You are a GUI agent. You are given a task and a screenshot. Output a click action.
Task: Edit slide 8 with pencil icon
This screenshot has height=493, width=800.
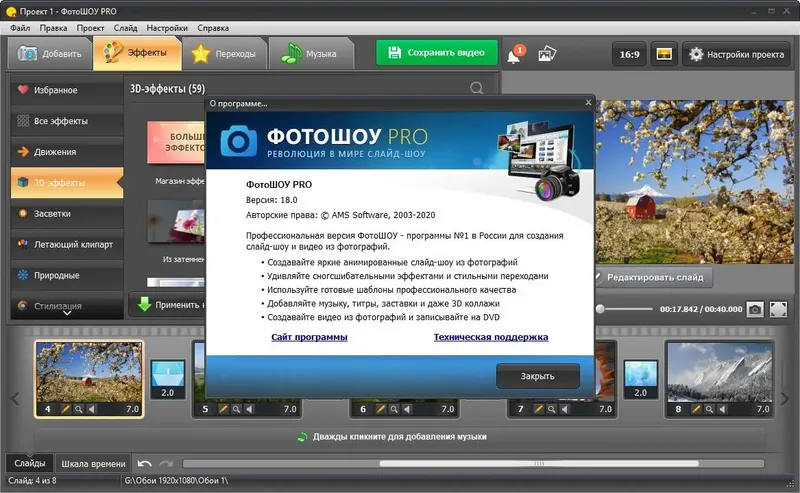coord(696,409)
